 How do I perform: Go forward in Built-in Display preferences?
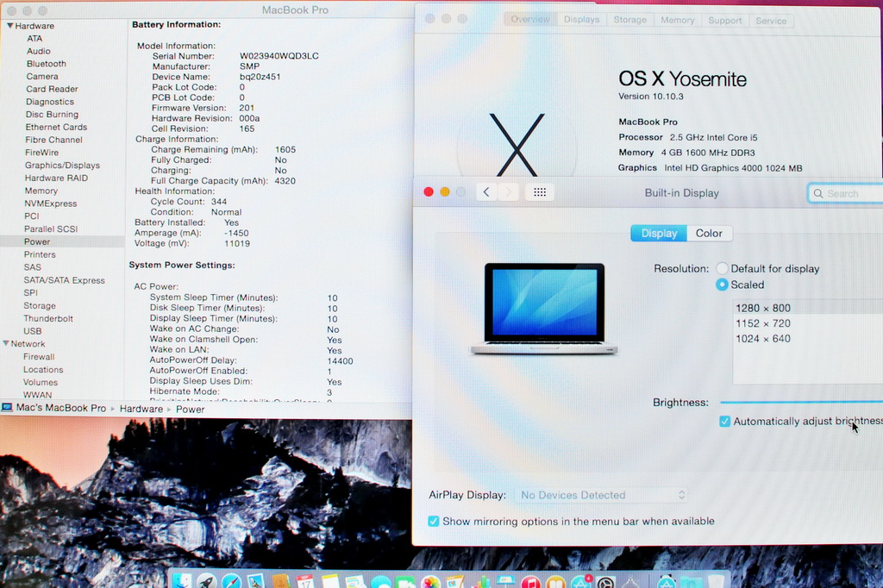click(x=509, y=192)
